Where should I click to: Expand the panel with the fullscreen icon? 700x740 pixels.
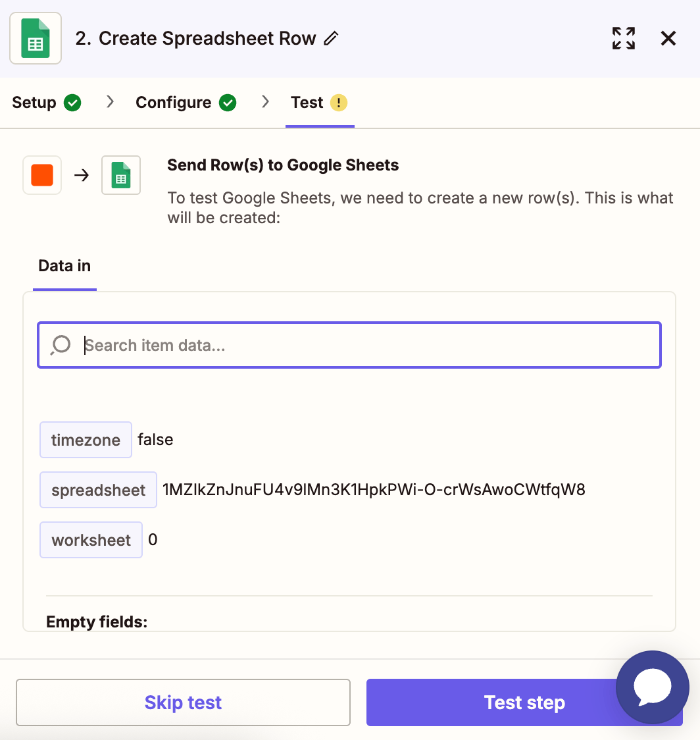tap(623, 39)
